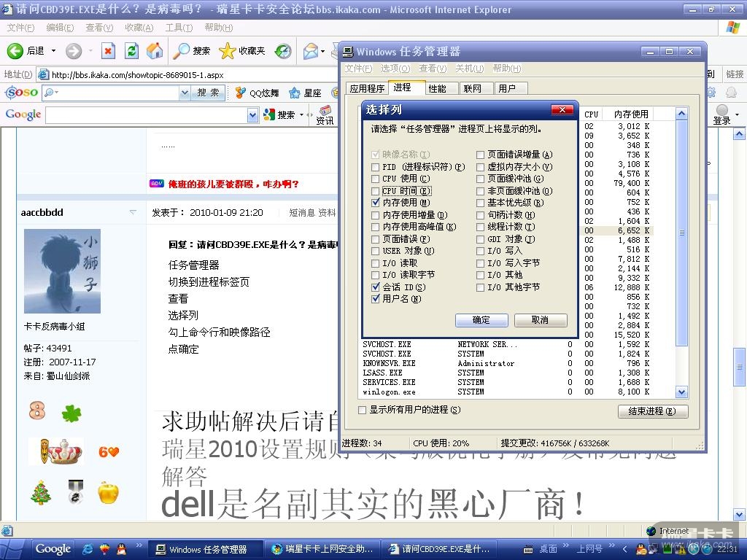The width and height of the screenshot is (747, 560).
Task: Expand aaccbbdd user menu arrow
Action: (133, 212)
